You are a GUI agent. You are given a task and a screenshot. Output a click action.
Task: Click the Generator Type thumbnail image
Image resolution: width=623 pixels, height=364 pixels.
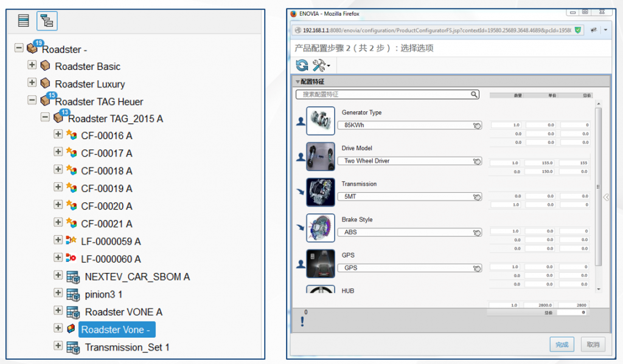[320, 121]
